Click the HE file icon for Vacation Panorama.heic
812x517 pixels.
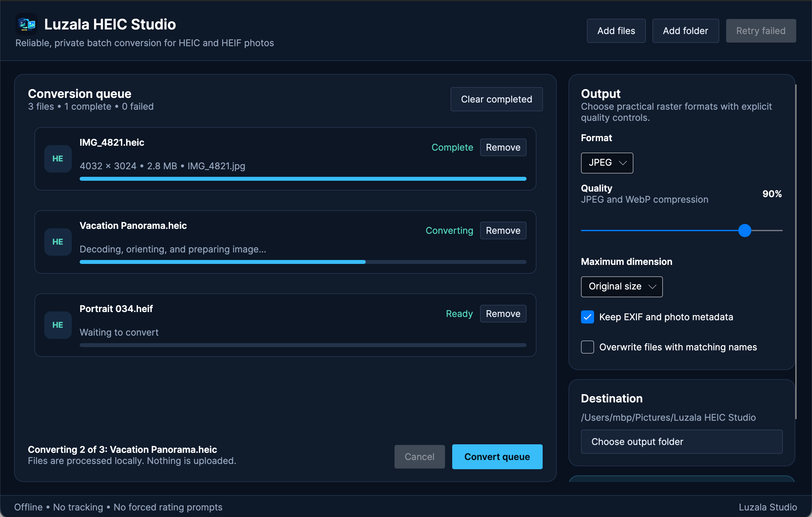coord(58,242)
